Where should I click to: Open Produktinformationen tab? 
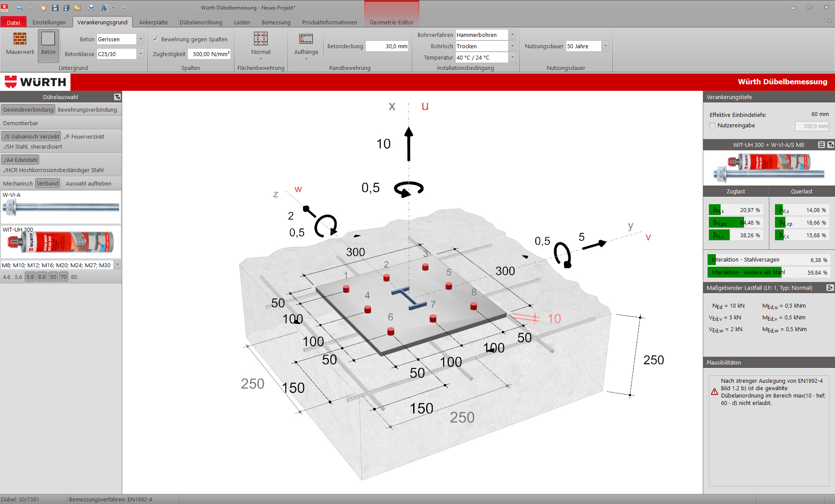pos(330,22)
